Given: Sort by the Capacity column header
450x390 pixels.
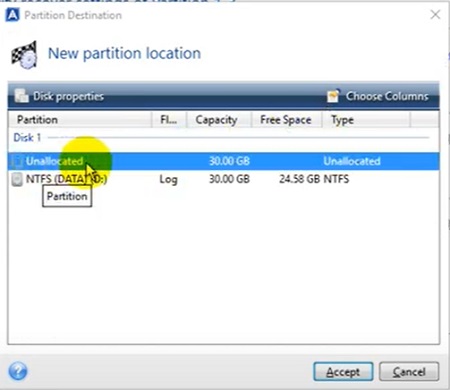Looking at the screenshot, I should [218, 120].
